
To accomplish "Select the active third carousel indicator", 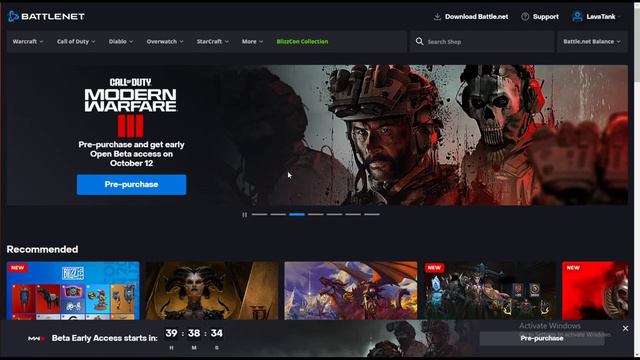I will click(297, 214).
